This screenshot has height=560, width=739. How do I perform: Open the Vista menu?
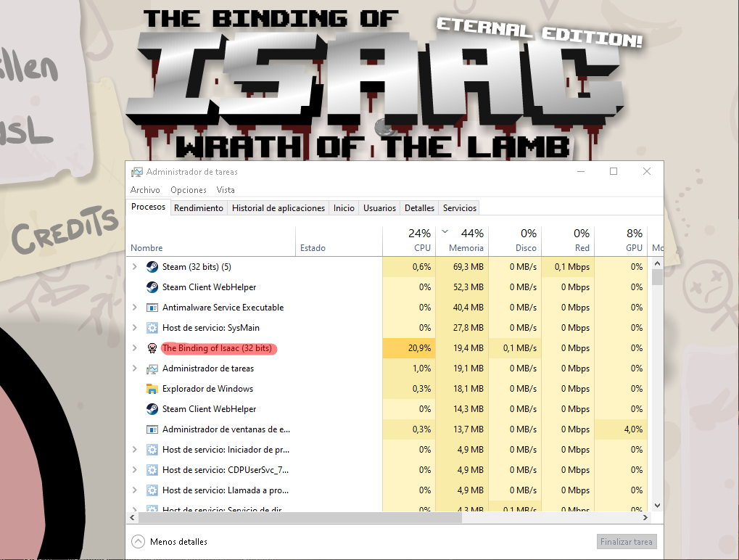226,190
